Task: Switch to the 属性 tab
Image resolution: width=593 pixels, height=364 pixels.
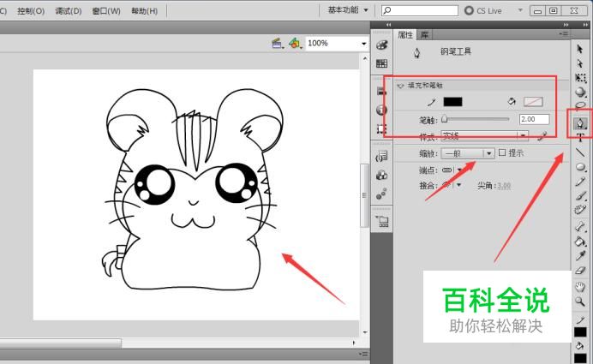Action: pyautogui.click(x=405, y=35)
